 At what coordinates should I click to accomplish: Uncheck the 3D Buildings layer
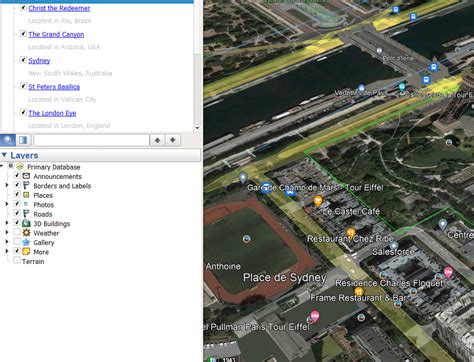(x=17, y=222)
